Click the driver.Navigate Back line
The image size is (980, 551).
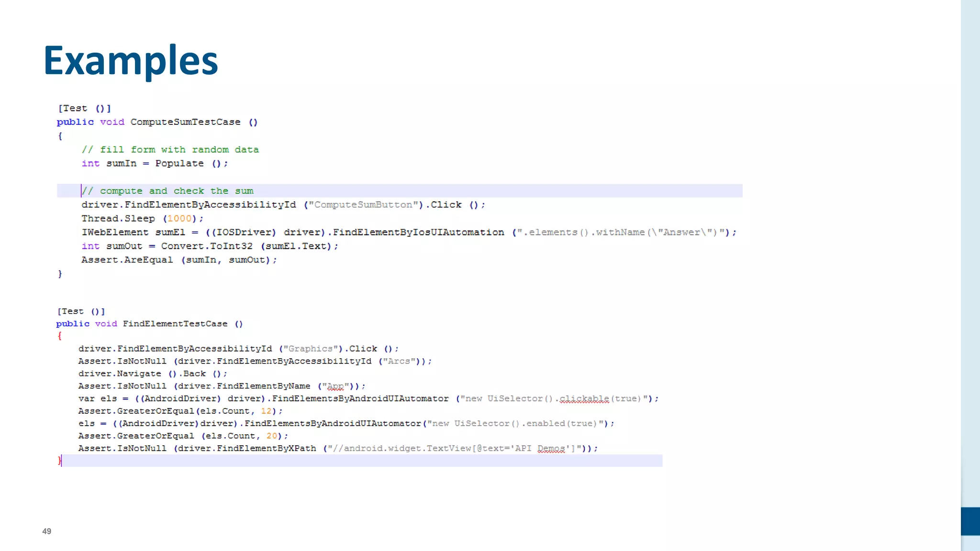(x=153, y=374)
